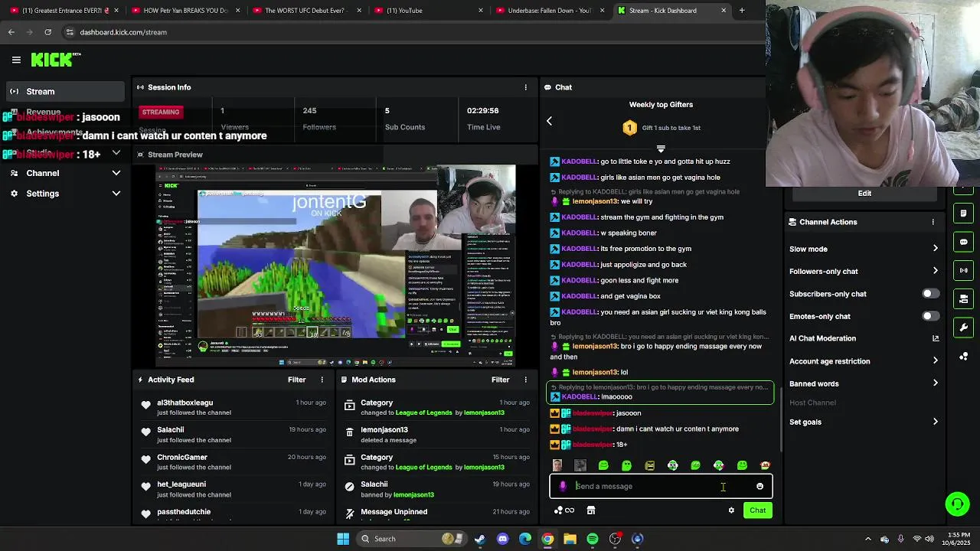Open the emoji picker in message box
Screen dimensions: 980x551
759,486
